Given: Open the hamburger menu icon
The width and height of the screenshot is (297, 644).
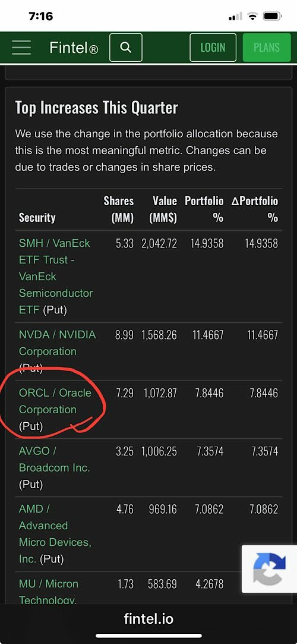Looking at the screenshot, I should (21, 48).
